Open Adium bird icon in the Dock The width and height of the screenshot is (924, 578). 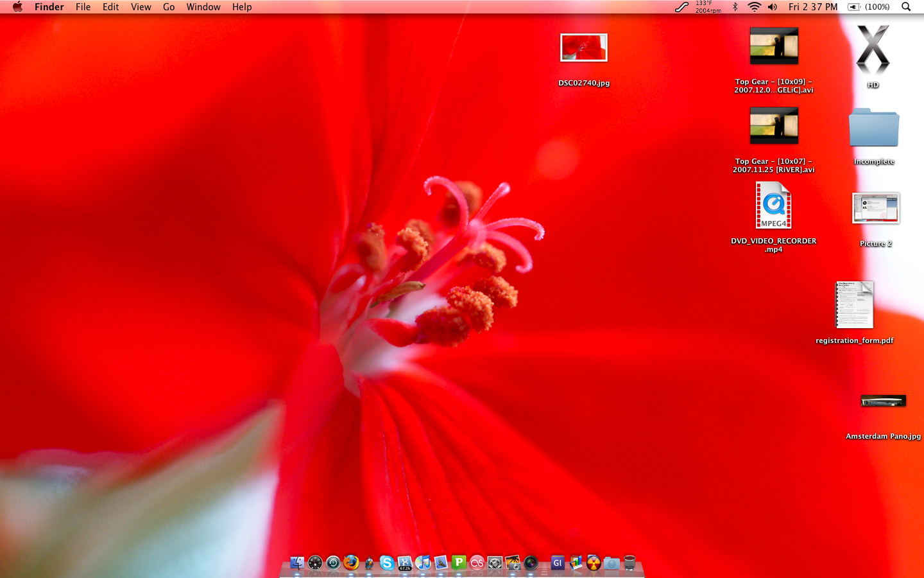pyautogui.click(x=369, y=563)
